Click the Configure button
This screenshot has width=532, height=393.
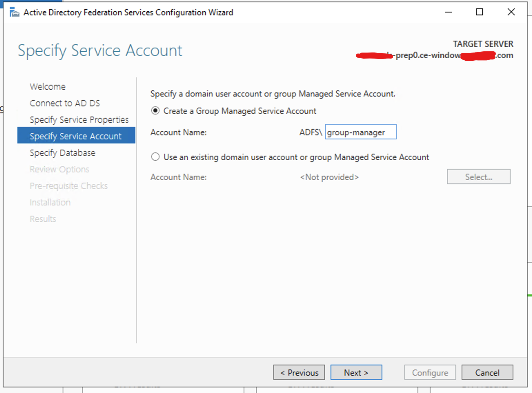click(x=430, y=372)
